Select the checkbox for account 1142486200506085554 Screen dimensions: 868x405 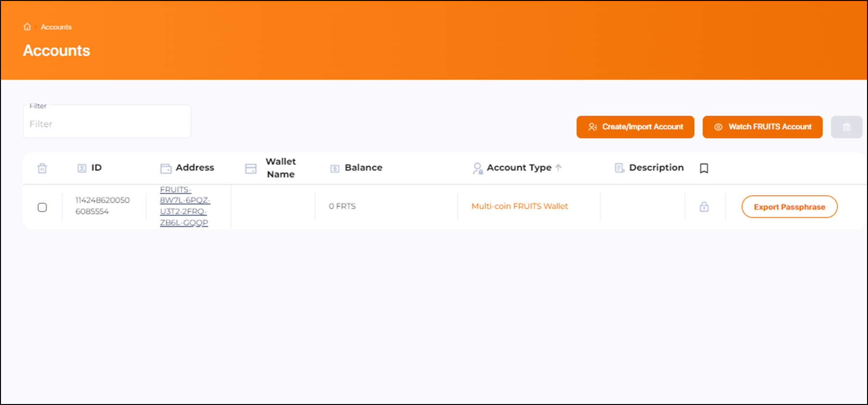(42, 208)
